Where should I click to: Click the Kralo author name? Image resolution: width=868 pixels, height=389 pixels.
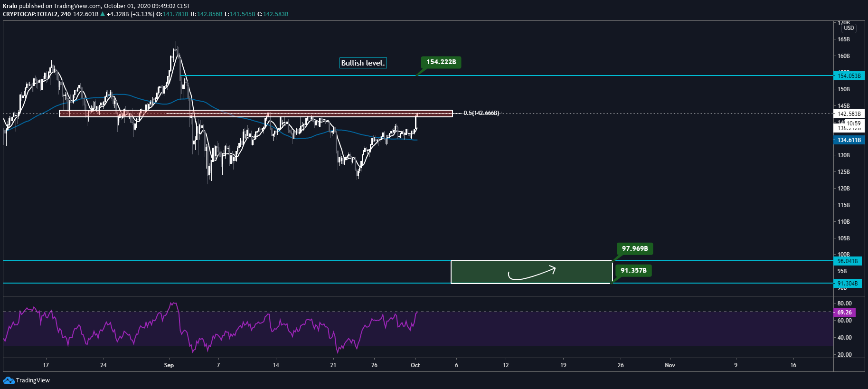pyautogui.click(x=10, y=6)
